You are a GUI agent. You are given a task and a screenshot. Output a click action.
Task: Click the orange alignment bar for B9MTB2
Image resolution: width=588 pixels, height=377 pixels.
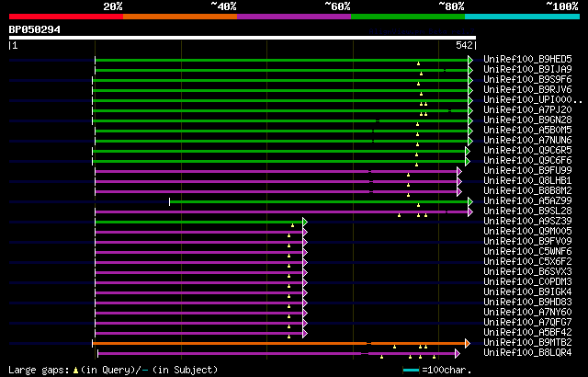pos(278,343)
